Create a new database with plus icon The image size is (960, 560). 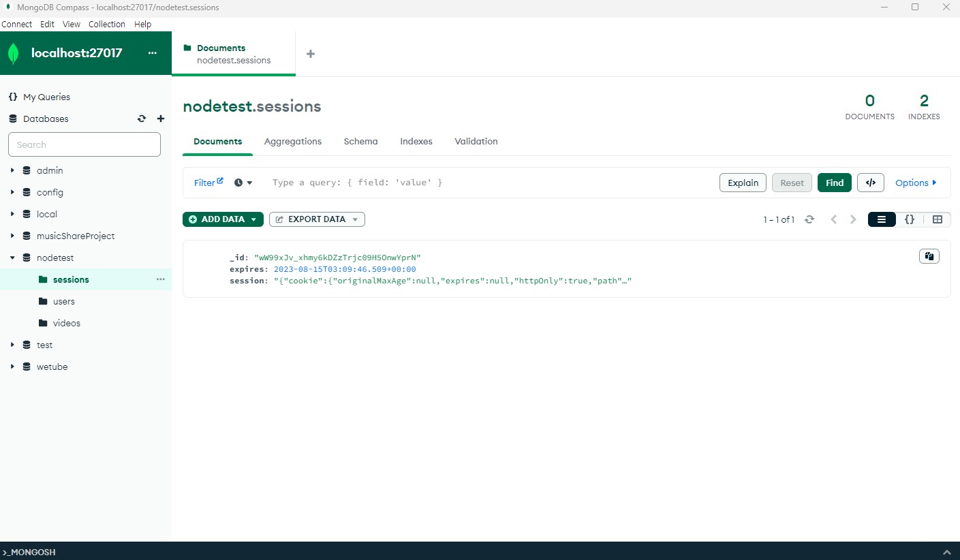coord(161,119)
